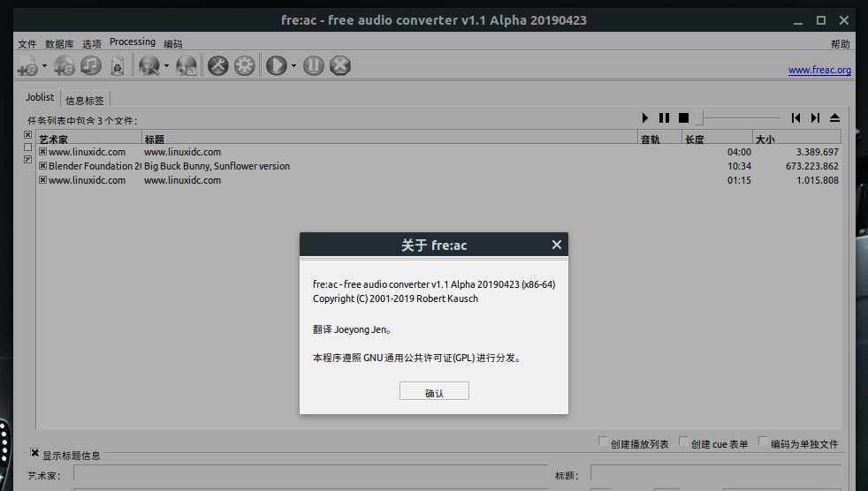The height and width of the screenshot is (491, 868).
Task: Click the size value 673.223.862
Action: click(812, 166)
